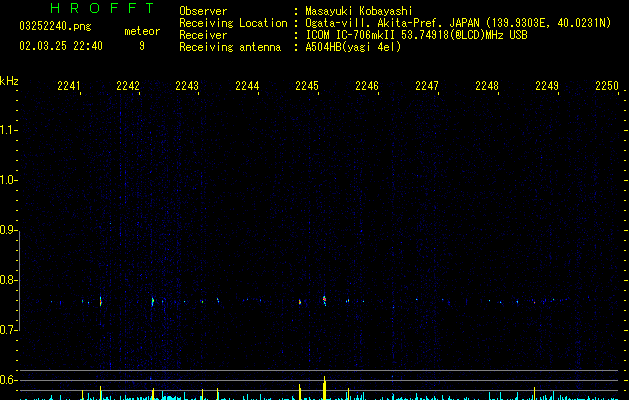
Task: Click the Observer field label
Action: 203,11
